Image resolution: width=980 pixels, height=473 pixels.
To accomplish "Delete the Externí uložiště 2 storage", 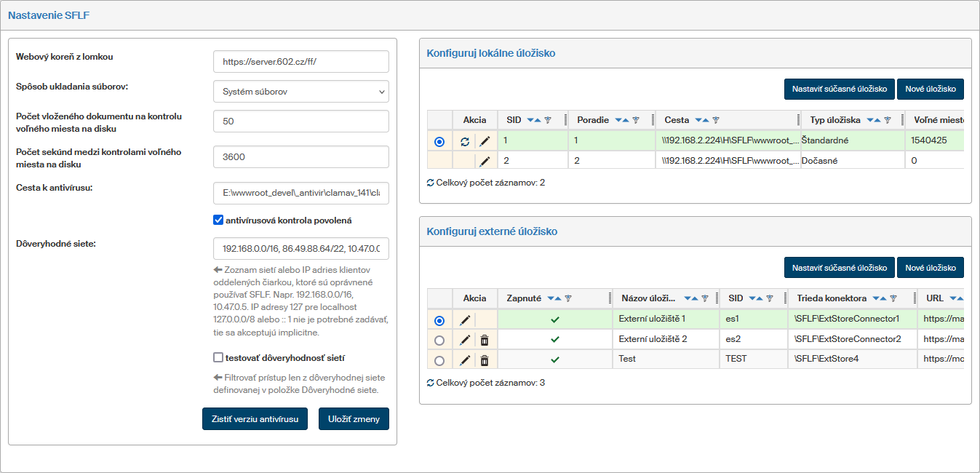I will click(x=485, y=340).
